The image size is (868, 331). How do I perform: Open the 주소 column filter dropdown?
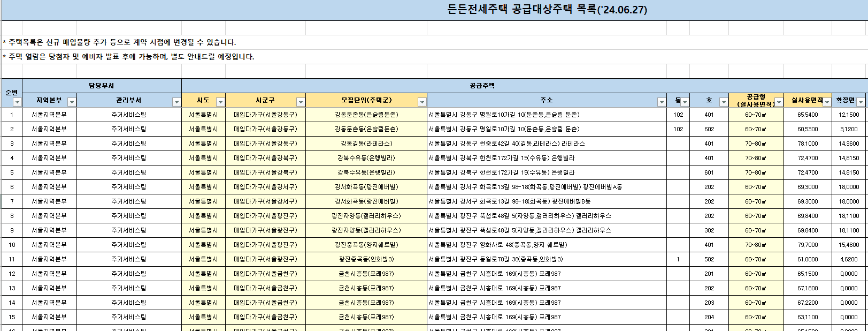pyautogui.click(x=662, y=102)
